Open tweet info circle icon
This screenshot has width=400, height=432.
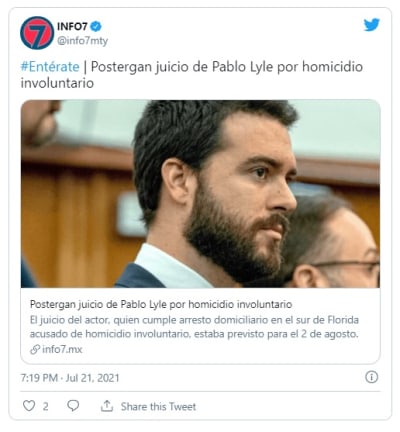tap(371, 377)
